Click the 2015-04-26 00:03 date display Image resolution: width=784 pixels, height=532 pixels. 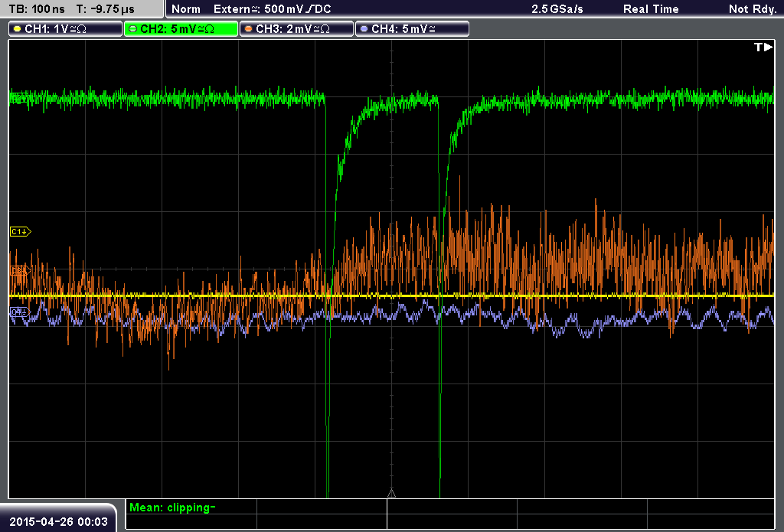click(58, 521)
